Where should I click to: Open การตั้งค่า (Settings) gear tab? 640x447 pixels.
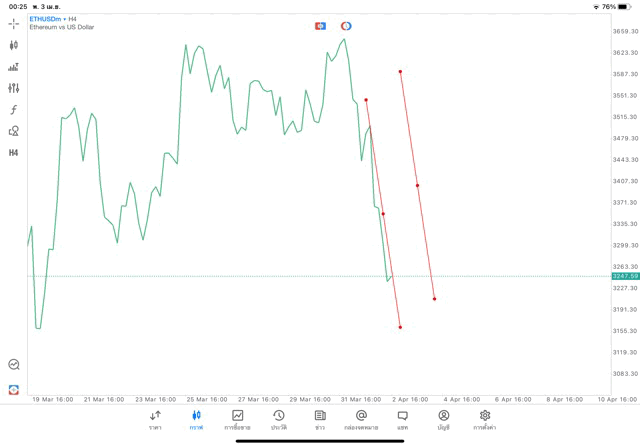[485, 420]
